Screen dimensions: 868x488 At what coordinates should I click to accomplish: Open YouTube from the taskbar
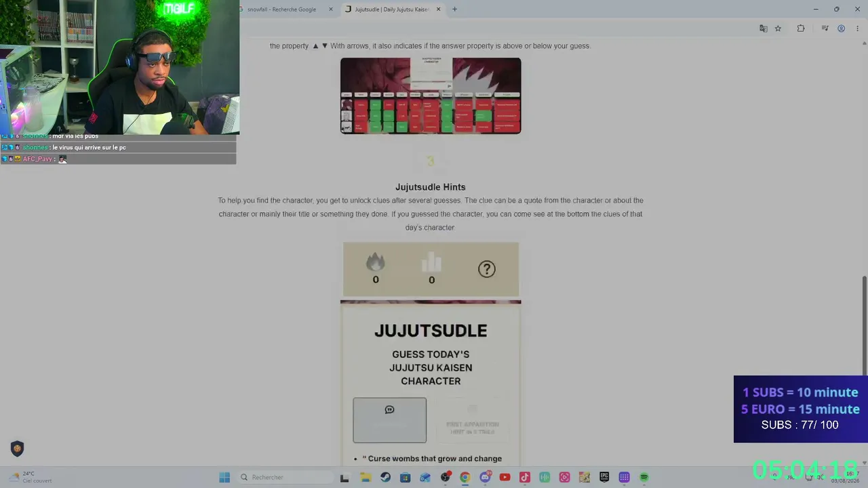pos(505,477)
